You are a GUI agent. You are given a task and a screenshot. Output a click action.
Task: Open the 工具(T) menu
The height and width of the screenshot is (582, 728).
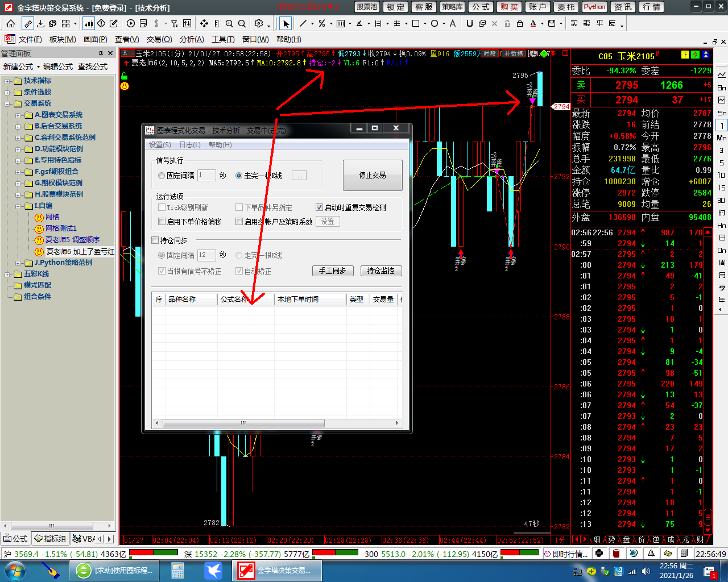click(x=223, y=39)
